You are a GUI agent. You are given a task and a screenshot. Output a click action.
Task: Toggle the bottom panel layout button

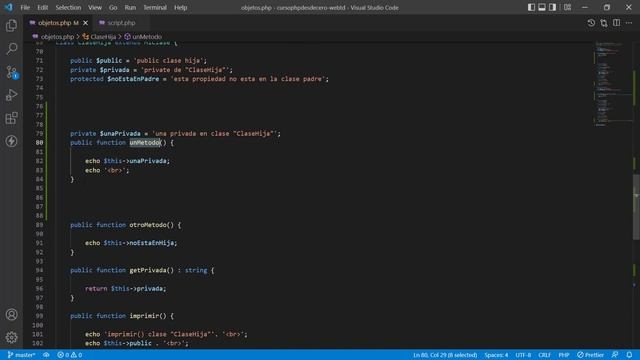542,7
